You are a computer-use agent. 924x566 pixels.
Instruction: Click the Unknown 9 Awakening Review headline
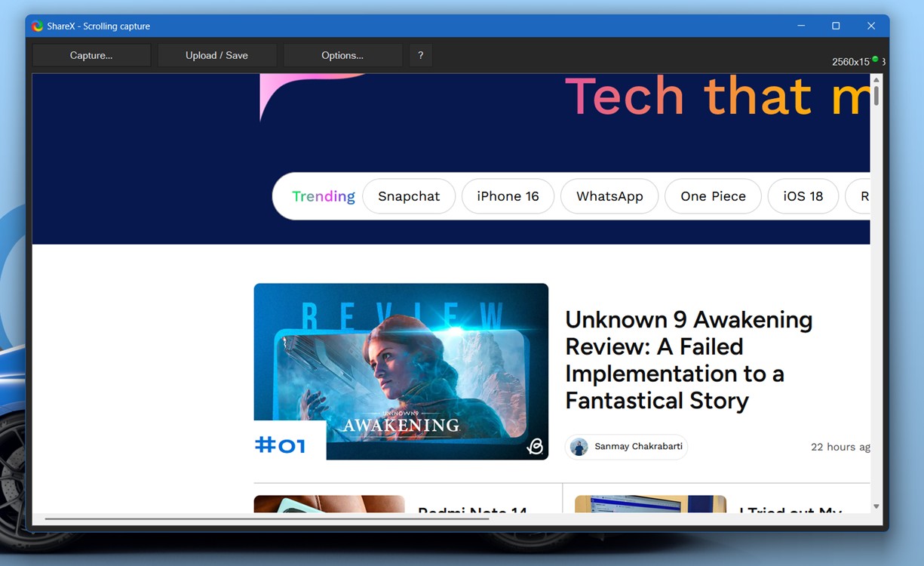tap(688, 360)
